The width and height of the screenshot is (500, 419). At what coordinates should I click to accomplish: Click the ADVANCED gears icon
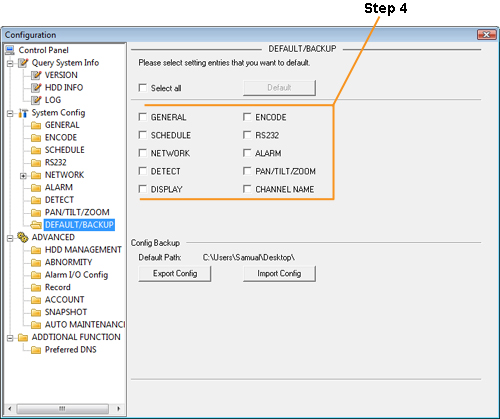coord(23,237)
